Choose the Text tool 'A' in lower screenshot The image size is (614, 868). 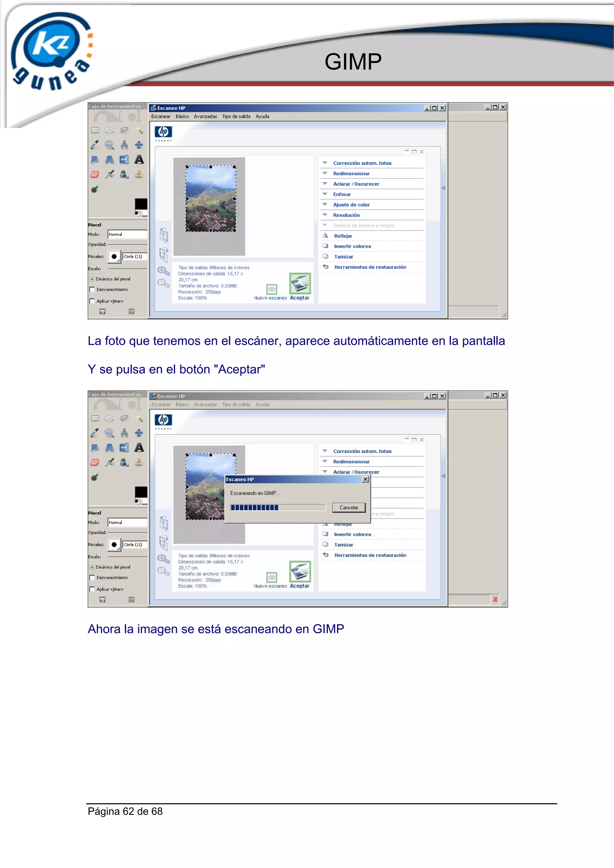coord(139,448)
